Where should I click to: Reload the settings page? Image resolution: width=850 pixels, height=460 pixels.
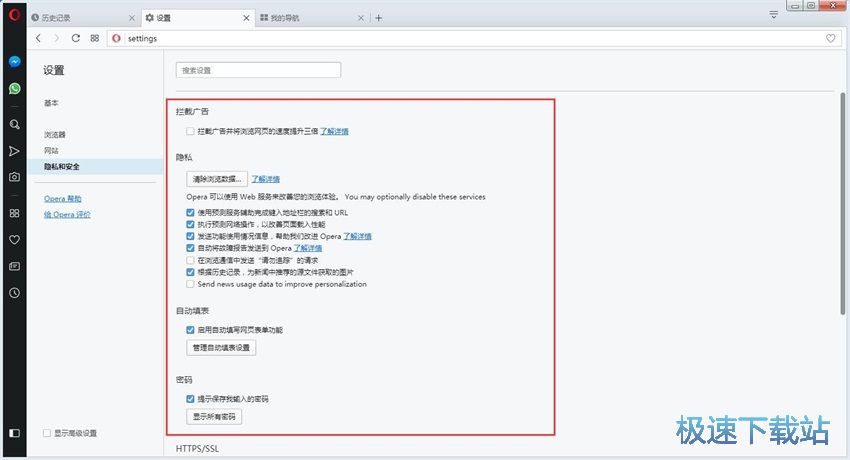click(75, 38)
